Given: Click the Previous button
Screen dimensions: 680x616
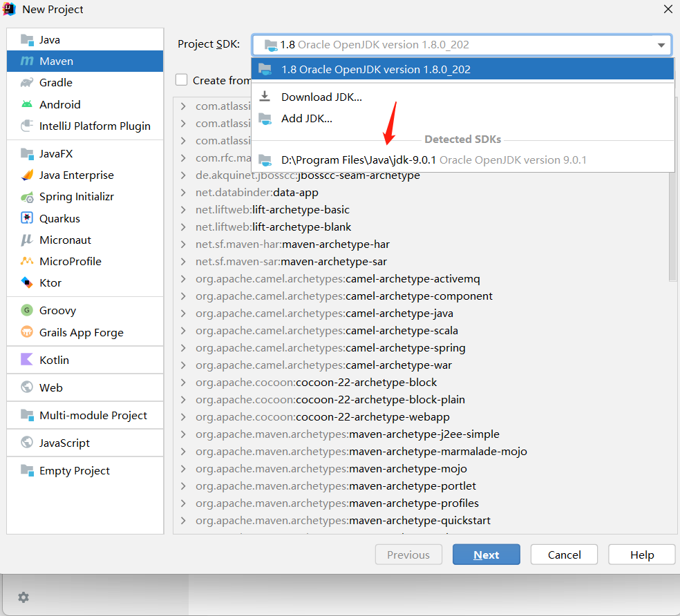Looking at the screenshot, I should (408, 555).
